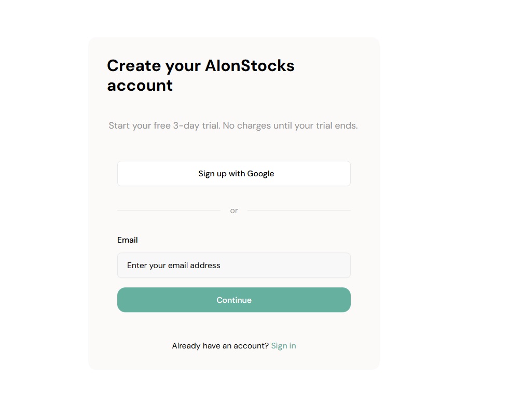The width and height of the screenshot is (523, 420).
Task: Click the Sign up with Google button
Action: click(234, 173)
